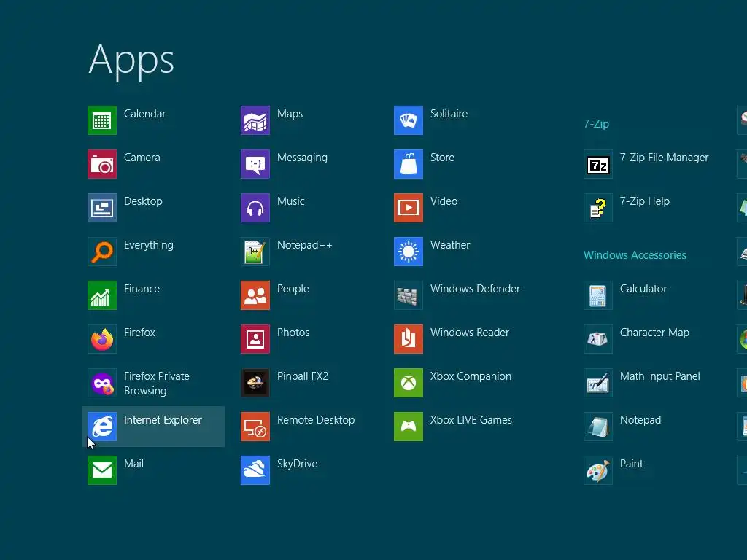Open the Paint palette icon
The width and height of the screenshot is (747, 560).
pos(598,470)
